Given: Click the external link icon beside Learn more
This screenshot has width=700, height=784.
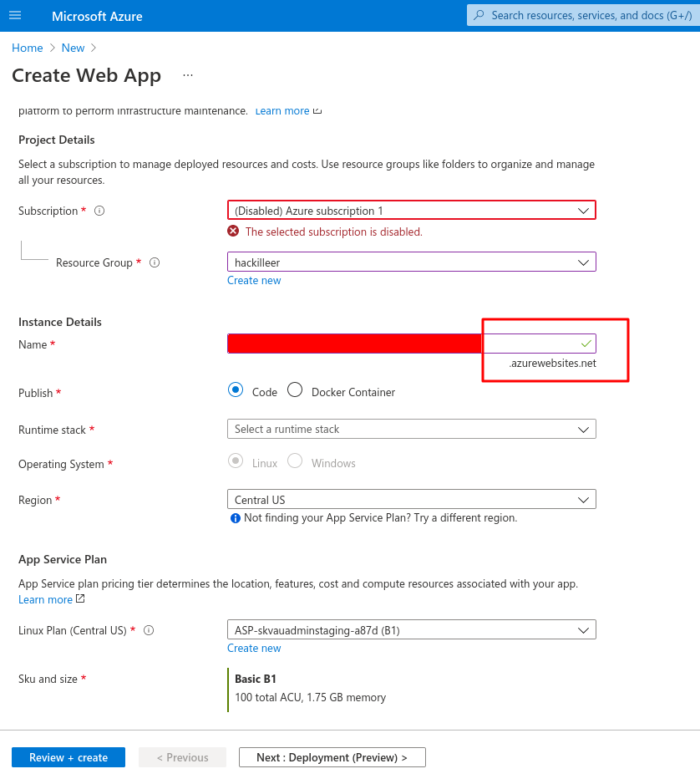Looking at the screenshot, I should (x=80, y=599).
